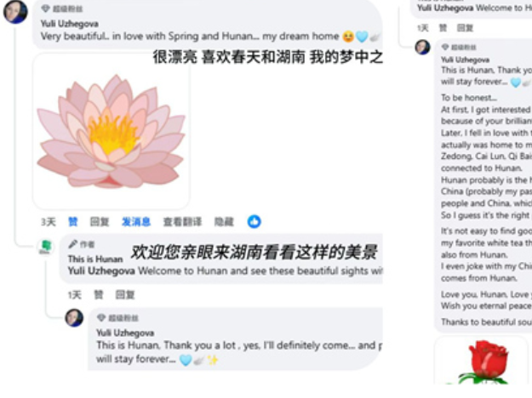Image resolution: width=532 pixels, height=398 pixels.
Task: Click Yuli's avatar in the right panel
Action: pos(423,47)
